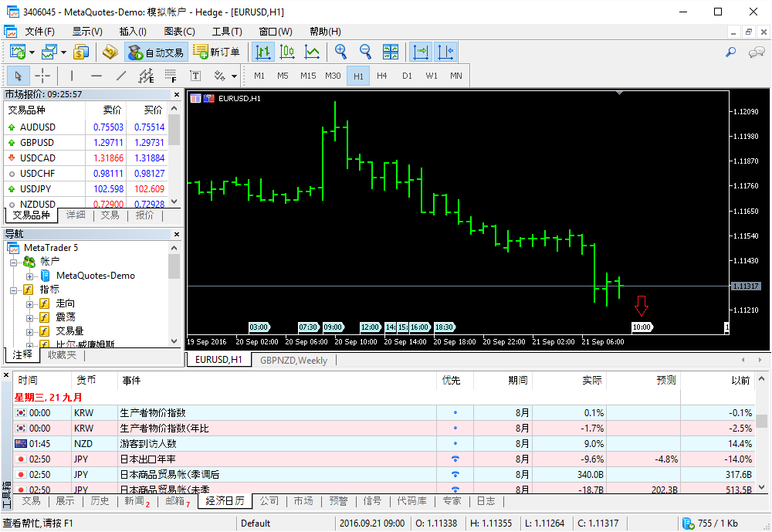Viewport: 772px width, 532px height.
Task: Open the 工具(T) menu
Action: (x=227, y=32)
